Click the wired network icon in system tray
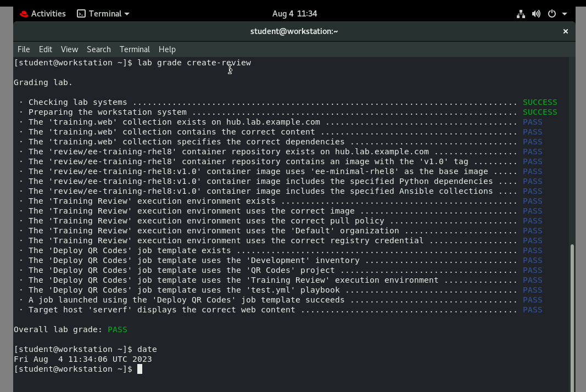The height and width of the screenshot is (392, 586). pos(521,13)
